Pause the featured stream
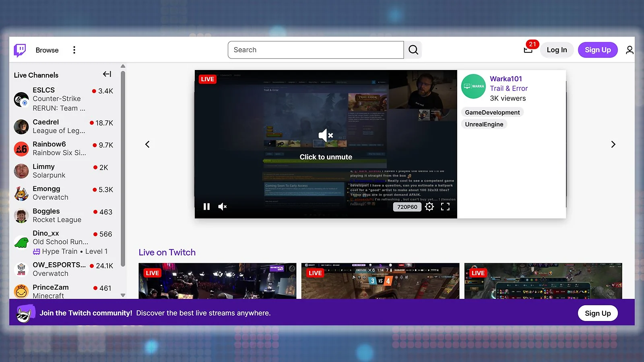Viewport: 644px width, 362px height. pyautogui.click(x=206, y=207)
